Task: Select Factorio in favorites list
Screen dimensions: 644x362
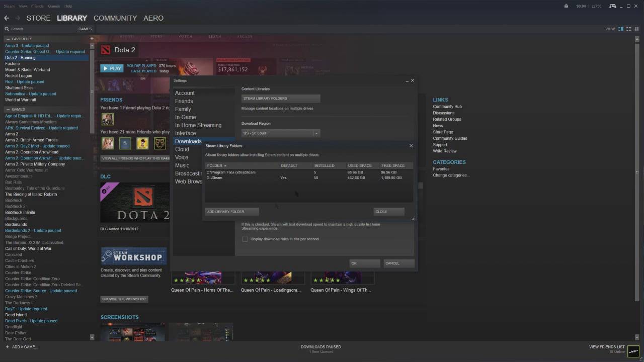Action: pos(13,64)
